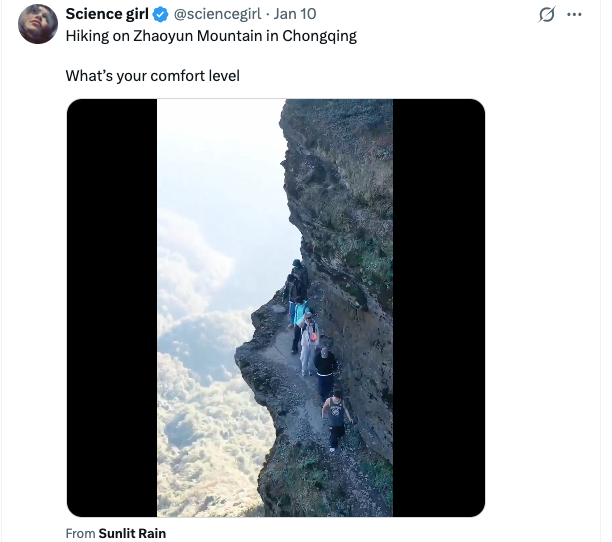Click the word 'Chongqing' in the post
The width and height of the screenshot is (612, 542).
322,36
